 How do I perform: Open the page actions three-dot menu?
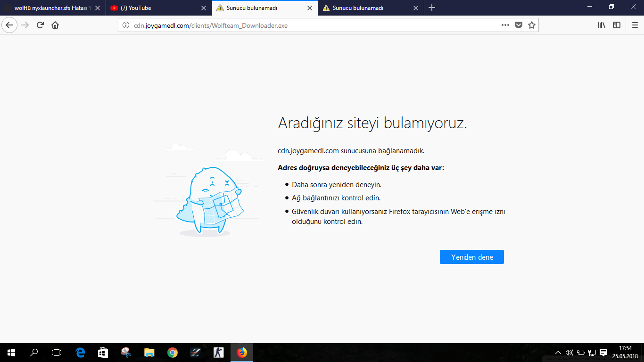pyautogui.click(x=505, y=25)
